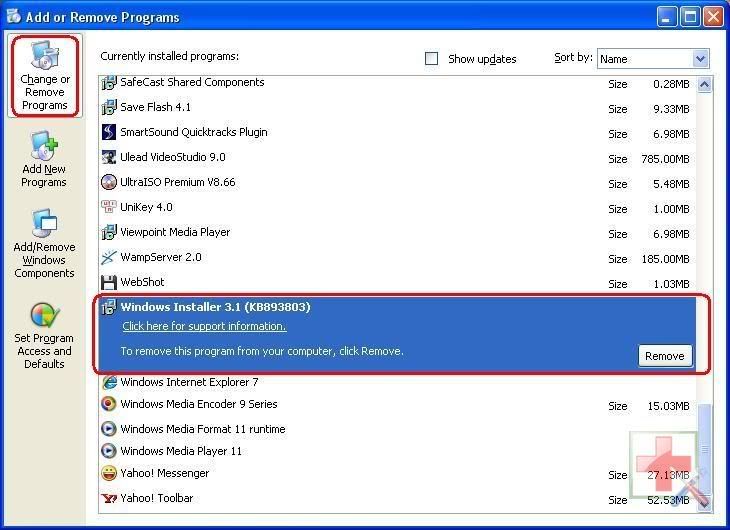Click the Yahoo! Messenger smiley icon
This screenshot has height=530, width=730.
click(109, 473)
